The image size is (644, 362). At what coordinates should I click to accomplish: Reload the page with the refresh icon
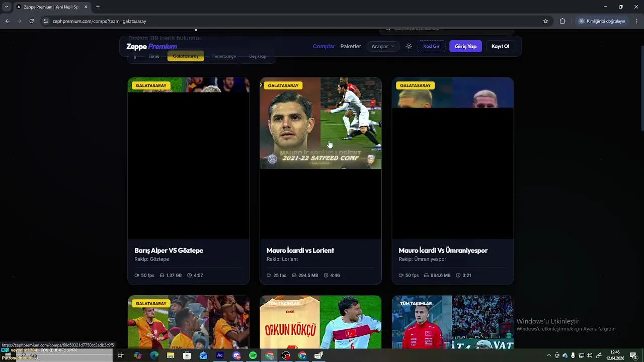tap(32, 21)
